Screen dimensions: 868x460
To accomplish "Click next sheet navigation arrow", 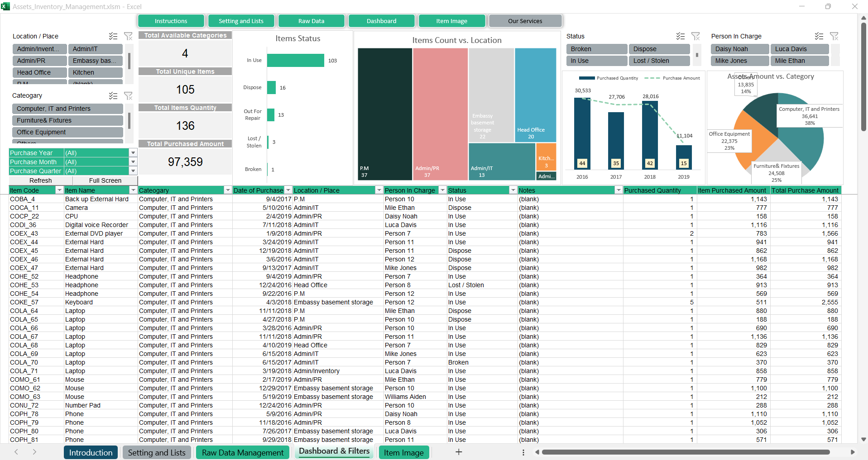I will point(34,452).
